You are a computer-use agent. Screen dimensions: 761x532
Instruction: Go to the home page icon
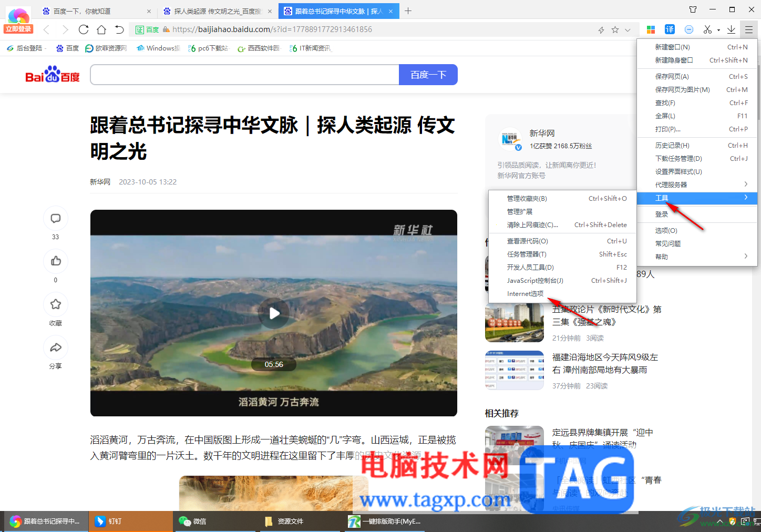[x=101, y=29]
